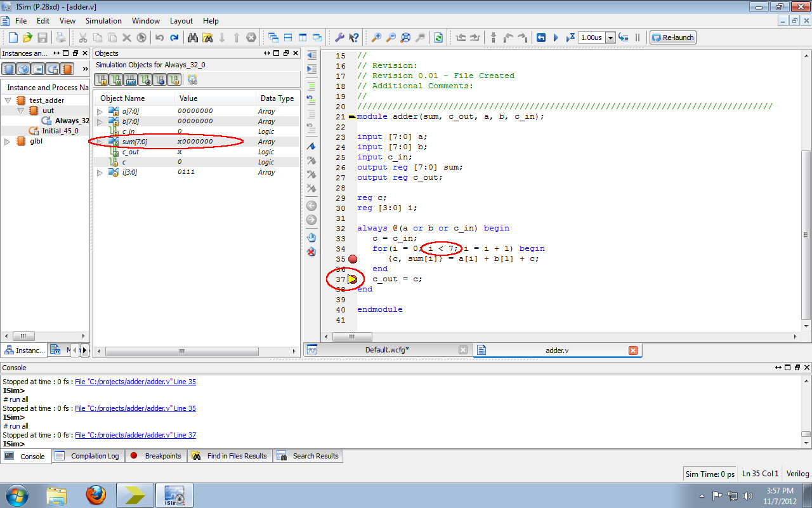Select the Find in Files toolbar icon
Viewport: 812px width, 508px height.
(207, 37)
